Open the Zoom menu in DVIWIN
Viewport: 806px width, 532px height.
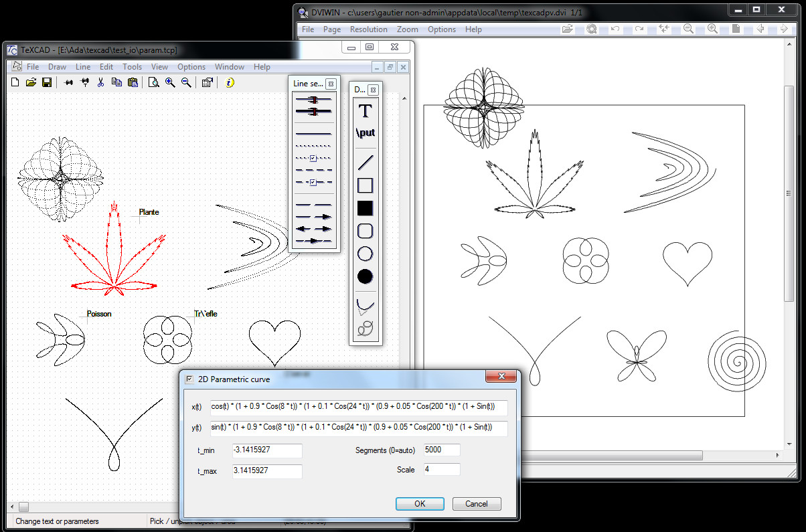pos(407,29)
